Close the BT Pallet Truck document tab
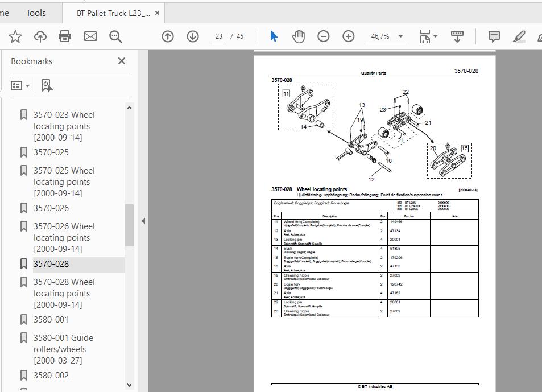 (158, 13)
